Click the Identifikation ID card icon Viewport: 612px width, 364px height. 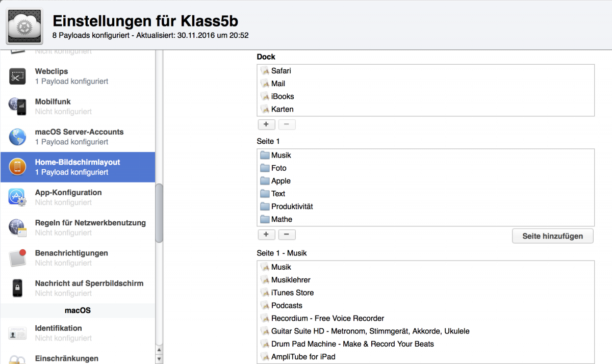[17, 333]
